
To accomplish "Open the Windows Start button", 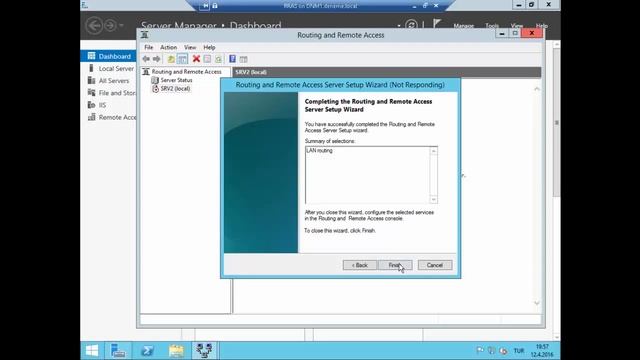I will 92,351.
